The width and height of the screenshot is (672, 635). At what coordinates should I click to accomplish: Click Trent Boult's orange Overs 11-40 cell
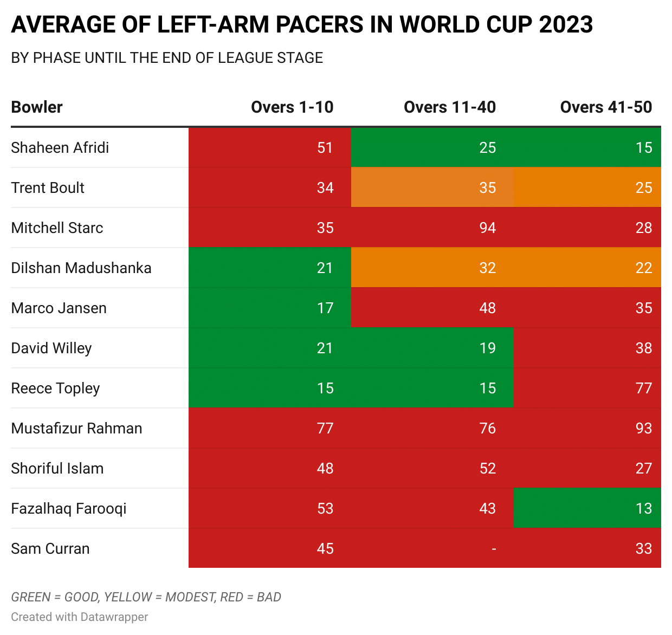432,187
